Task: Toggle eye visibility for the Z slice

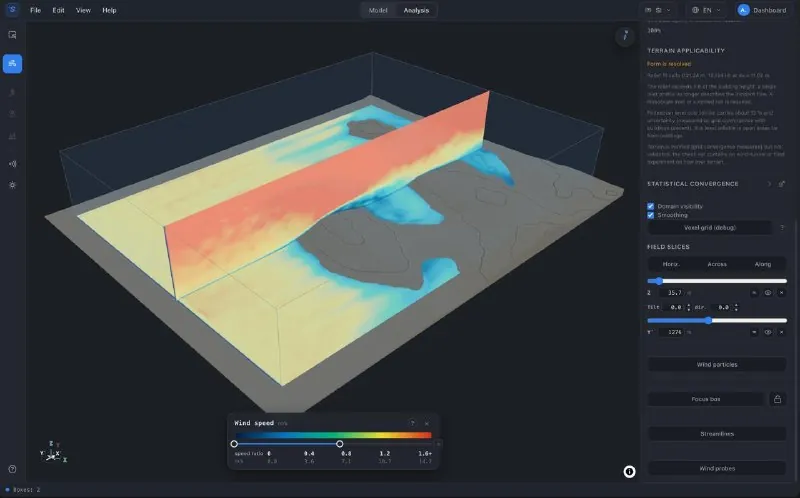Action: coord(767,293)
